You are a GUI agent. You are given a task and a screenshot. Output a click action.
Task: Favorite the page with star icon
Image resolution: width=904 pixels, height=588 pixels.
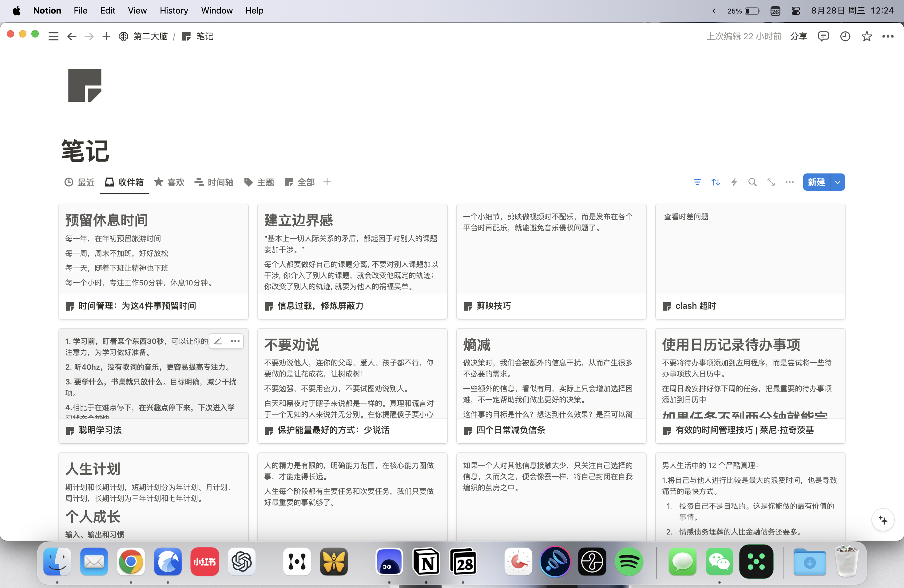click(x=867, y=37)
